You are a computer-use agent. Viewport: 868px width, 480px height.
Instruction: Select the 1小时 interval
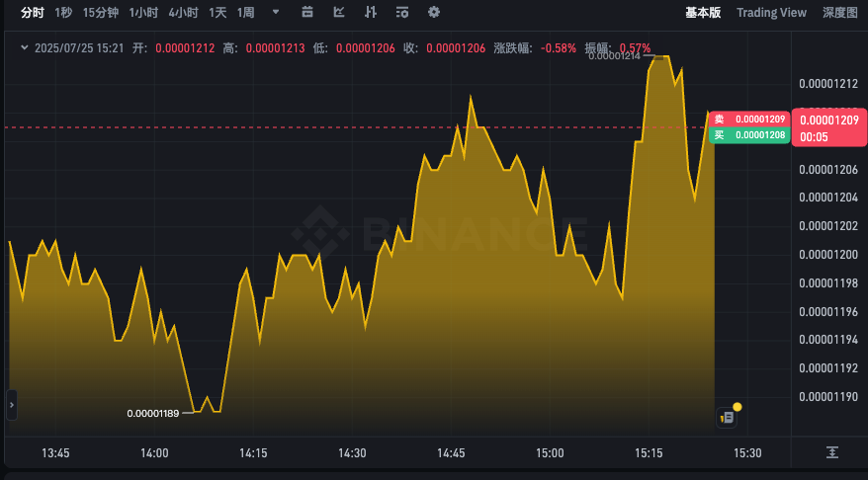click(143, 13)
